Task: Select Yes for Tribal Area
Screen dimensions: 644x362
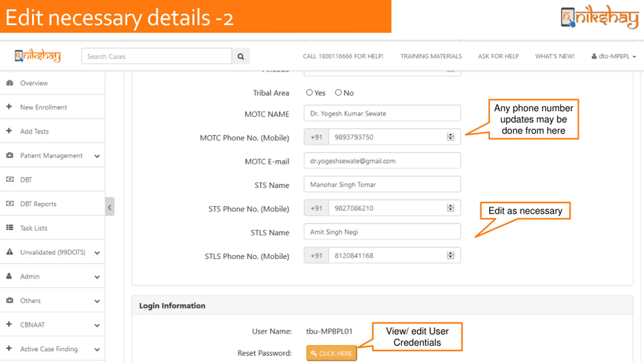Action: (x=309, y=93)
